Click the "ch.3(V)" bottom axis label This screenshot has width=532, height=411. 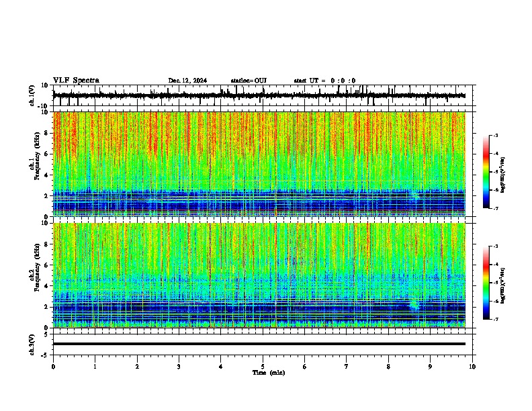click(32, 345)
